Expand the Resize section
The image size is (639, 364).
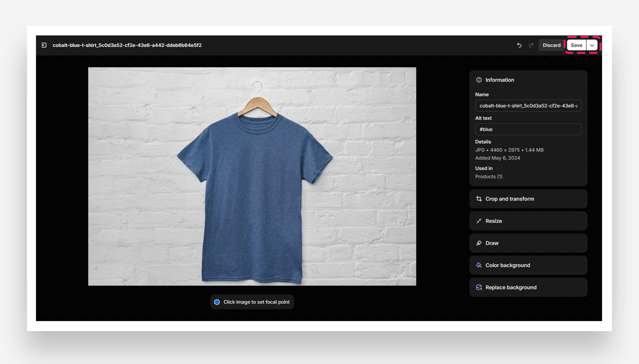click(x=528, y=221)
